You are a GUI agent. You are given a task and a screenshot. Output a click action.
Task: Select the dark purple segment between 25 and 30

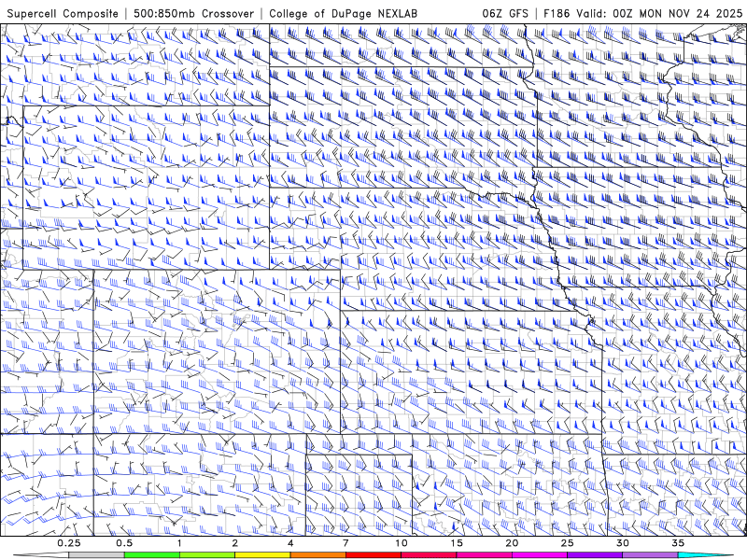point(595,555)
